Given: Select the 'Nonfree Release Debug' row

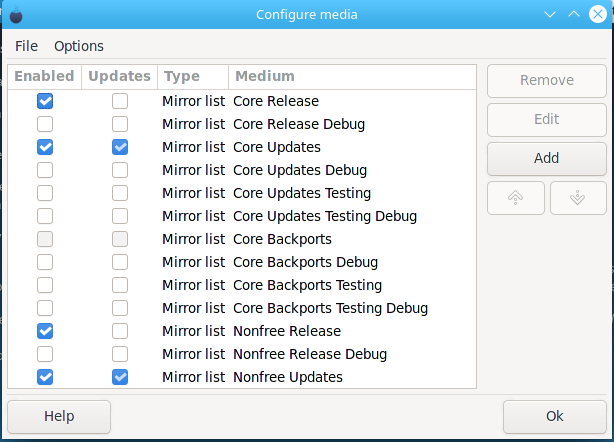Looking at the screenshot, I should click(242, 354).
